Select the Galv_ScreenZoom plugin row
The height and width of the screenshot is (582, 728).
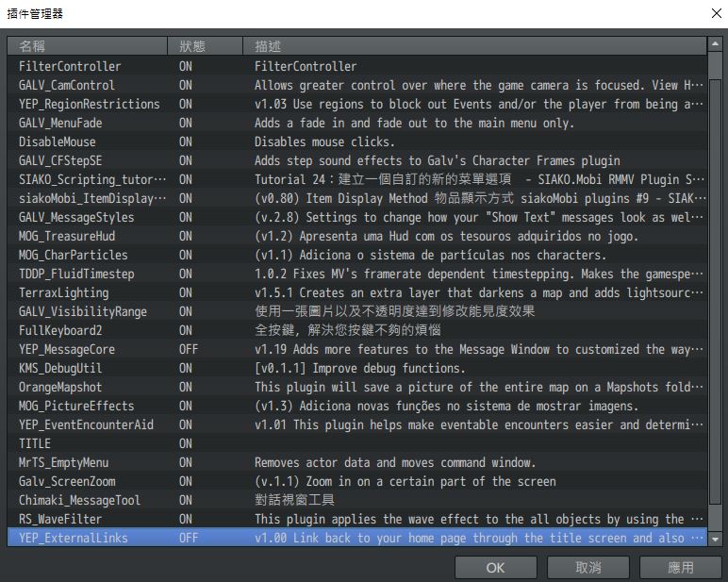tap(357, 481)
